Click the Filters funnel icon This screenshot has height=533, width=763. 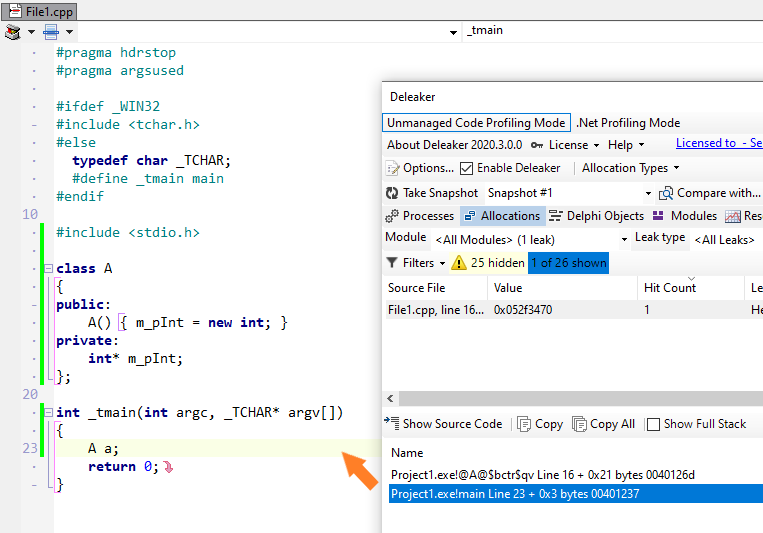coord(392,263)
